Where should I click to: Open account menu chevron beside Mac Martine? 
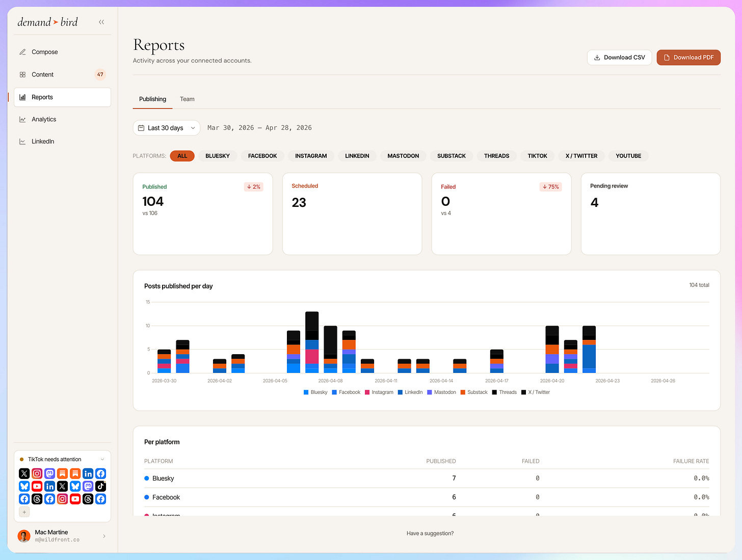[104, 536]
